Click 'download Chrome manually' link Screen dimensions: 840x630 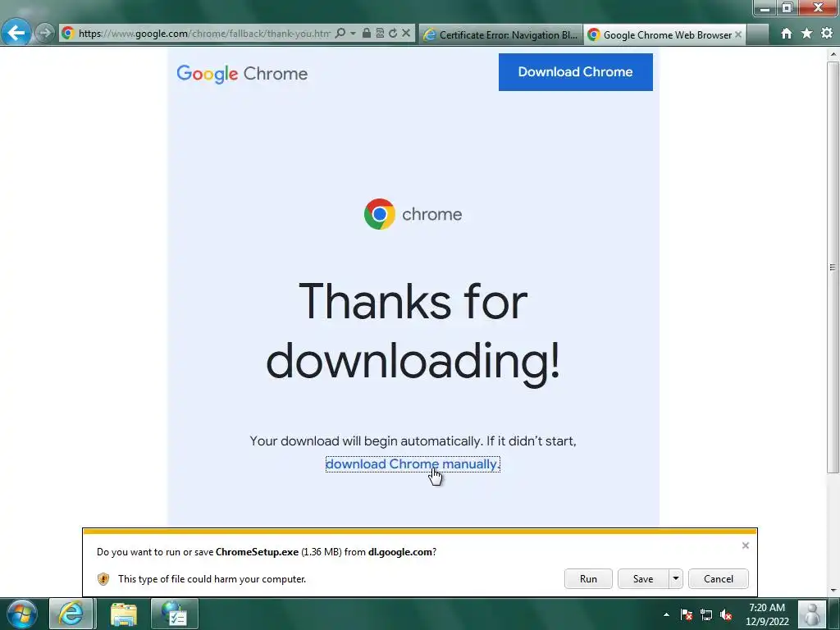coord(413,464)
